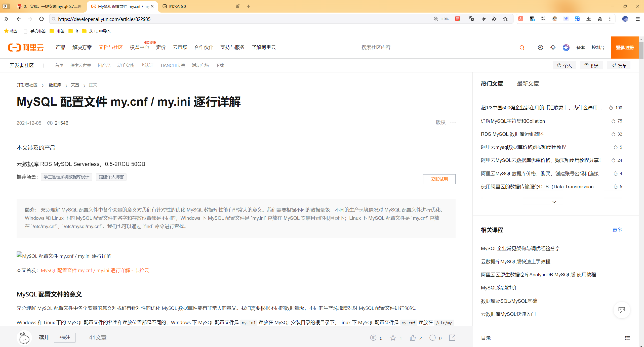
Task: Toggle the 目录 table of contents list icon
Action: pyautogui.click(x=627, y=338)
